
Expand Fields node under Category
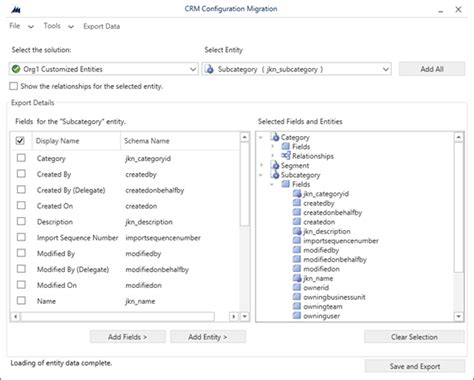click(273, 146)
